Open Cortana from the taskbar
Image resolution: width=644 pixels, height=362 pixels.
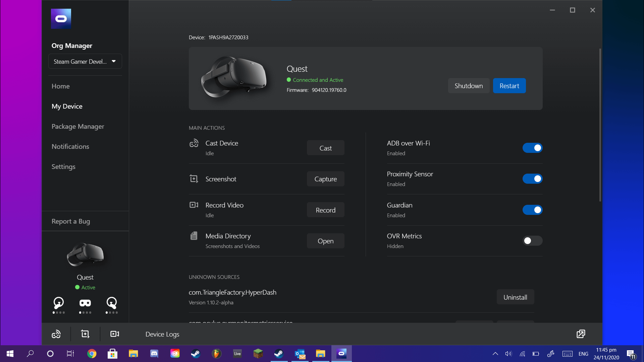pyautogui.click(x=50, y=354)
